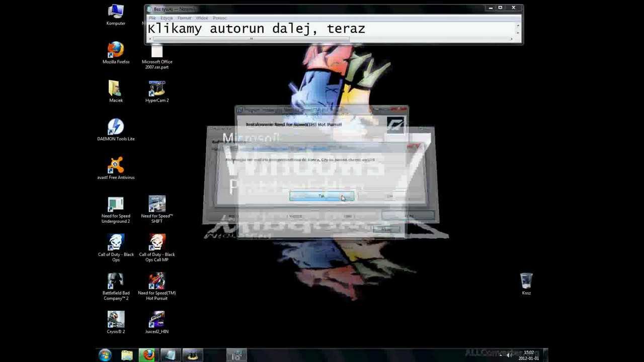Select the Call of Duty - Black Ops icon
Viewport: 644px width, 362px height.
116,248
